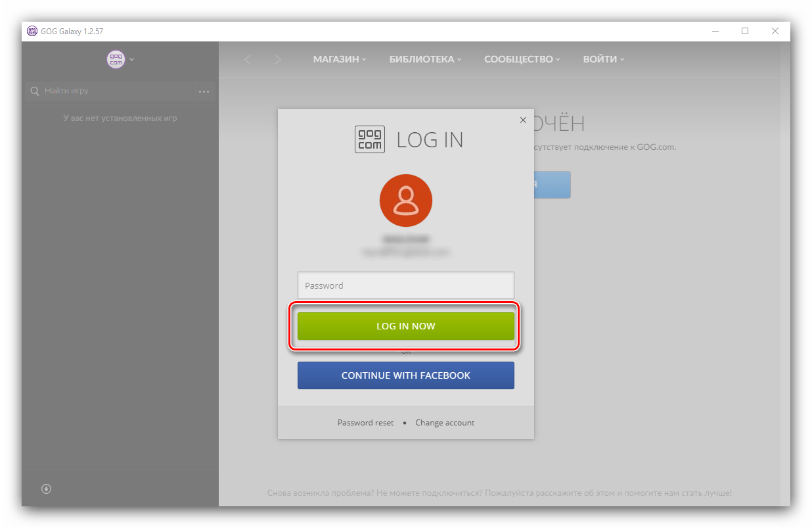This screenshot has height=528, width=812.
Task: Click the "Снова возникла проблема?" feedback message
Action: point(499,492)
